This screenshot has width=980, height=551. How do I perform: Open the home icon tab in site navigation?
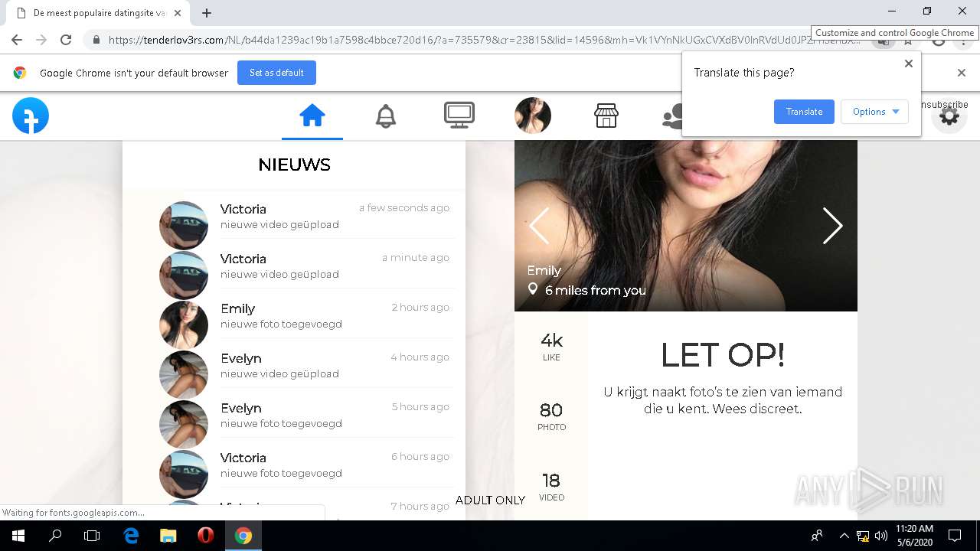click(312, 116)
